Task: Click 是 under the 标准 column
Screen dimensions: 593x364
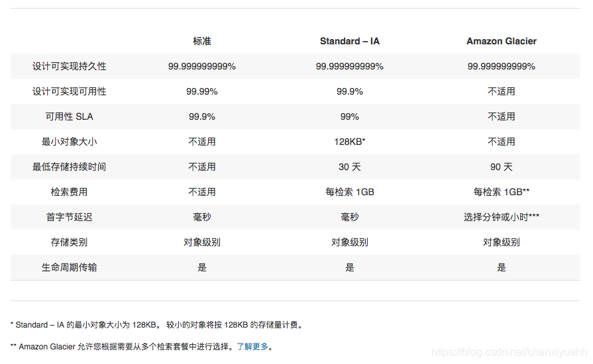Action: [x=202, y=268]
